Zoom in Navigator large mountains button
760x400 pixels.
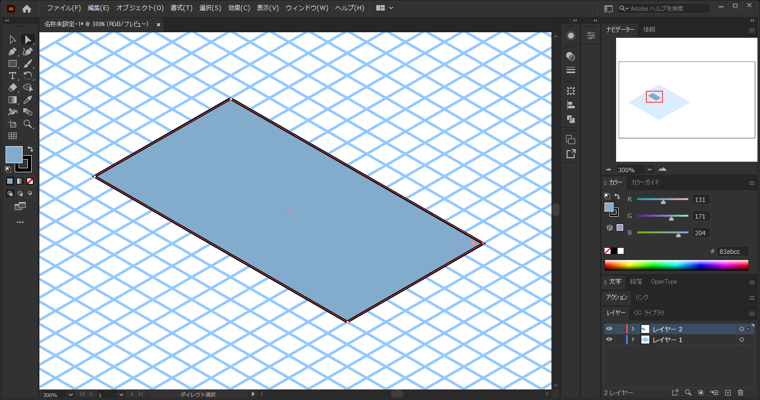point(663,170)
